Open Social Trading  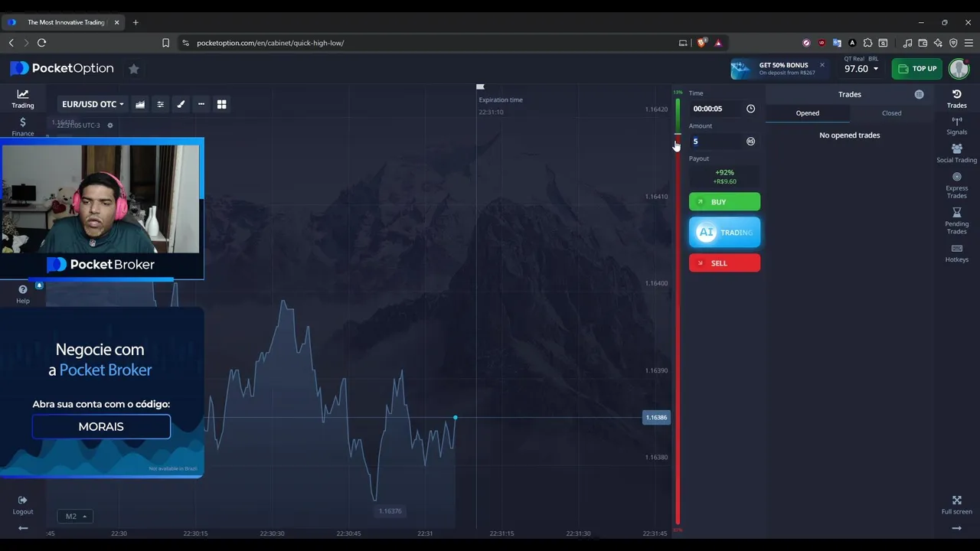tap(957, 153)
